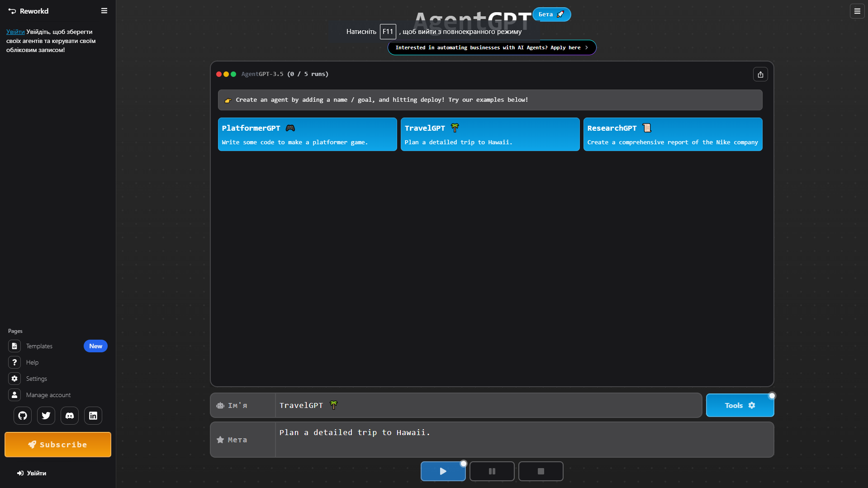The height and width of the screenshot is (488, 868).
Task: Open the Discord social link
Action: pyautogui.click(x=70, y=416)
